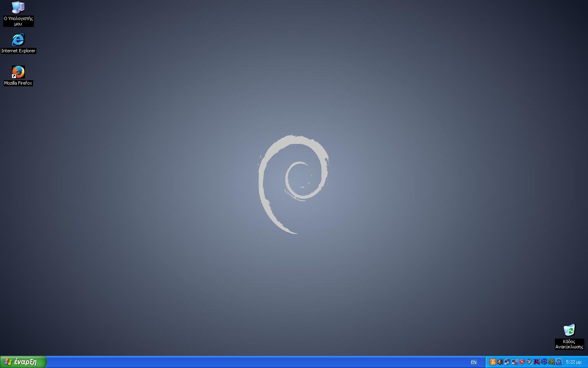Click the EN language indicator
This screenshot has width=588, height=368.
tap(474, 362)
